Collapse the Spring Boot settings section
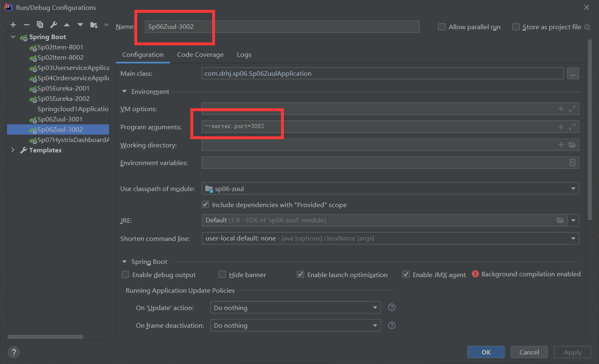This screenshot has height=364, width=599. tap(124, 261)
